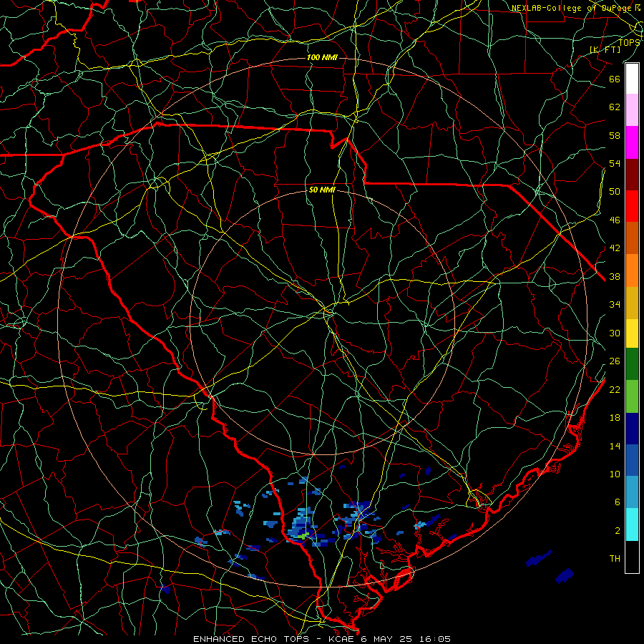Image resolution: width=644 pixels, height=644 pixels.
Task: Click the 100 NMI range ring label
Action: 322,57
